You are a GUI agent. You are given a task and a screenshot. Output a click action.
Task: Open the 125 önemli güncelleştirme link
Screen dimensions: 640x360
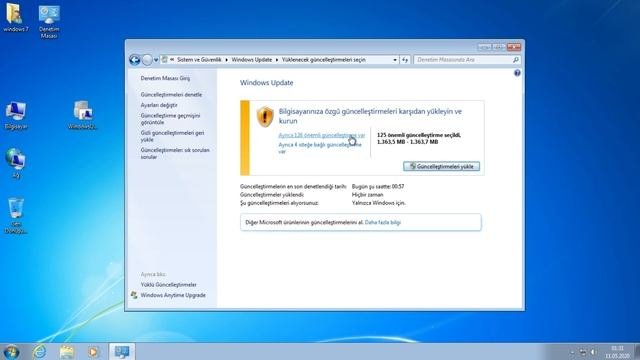322,135
